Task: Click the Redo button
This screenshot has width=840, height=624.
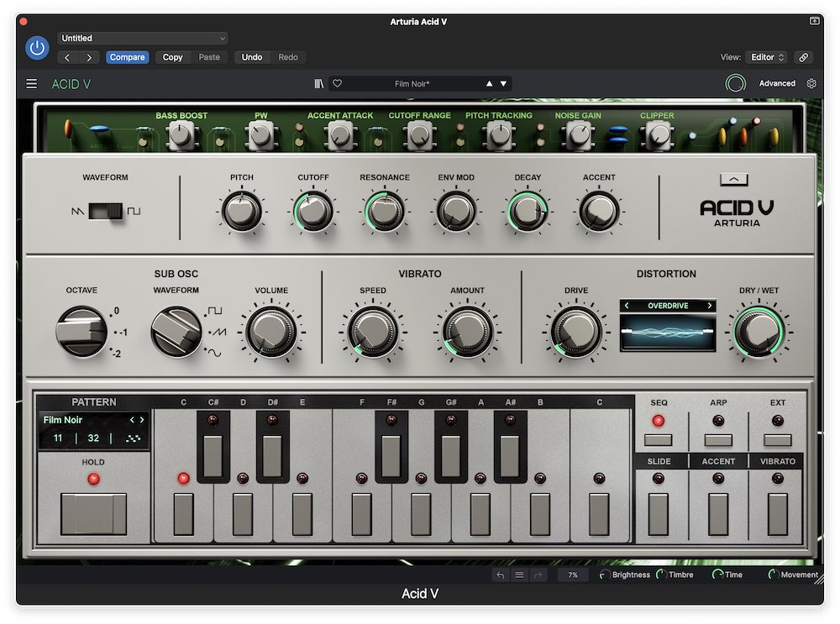Action: coord(287,57)
